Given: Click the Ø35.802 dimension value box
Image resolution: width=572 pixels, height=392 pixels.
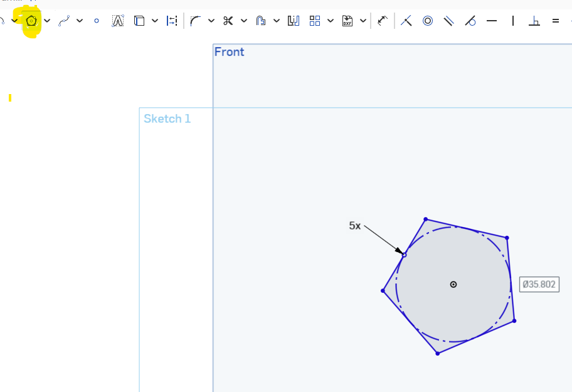Looking at the screenshot, I should click(x=539, y=284).
